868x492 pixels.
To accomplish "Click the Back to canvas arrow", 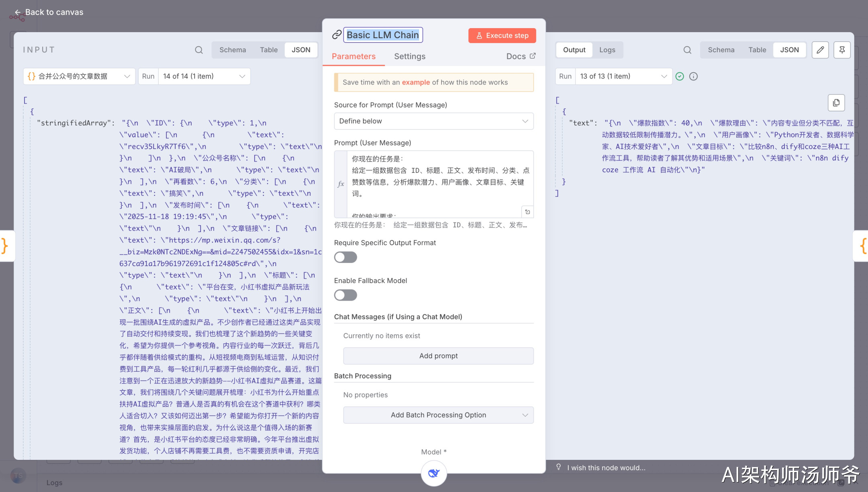I will (x=18, y=12).
